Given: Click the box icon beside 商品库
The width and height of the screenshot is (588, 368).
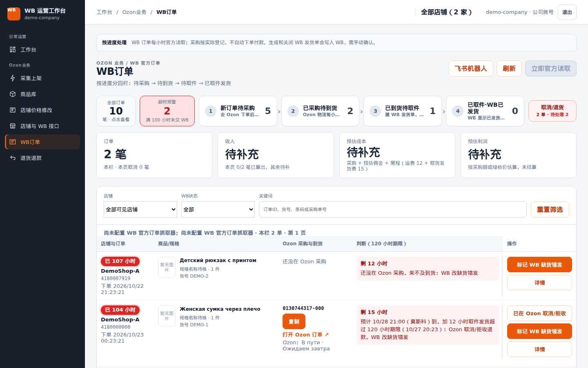Looking at the screenshot, I should pos(13,94).
